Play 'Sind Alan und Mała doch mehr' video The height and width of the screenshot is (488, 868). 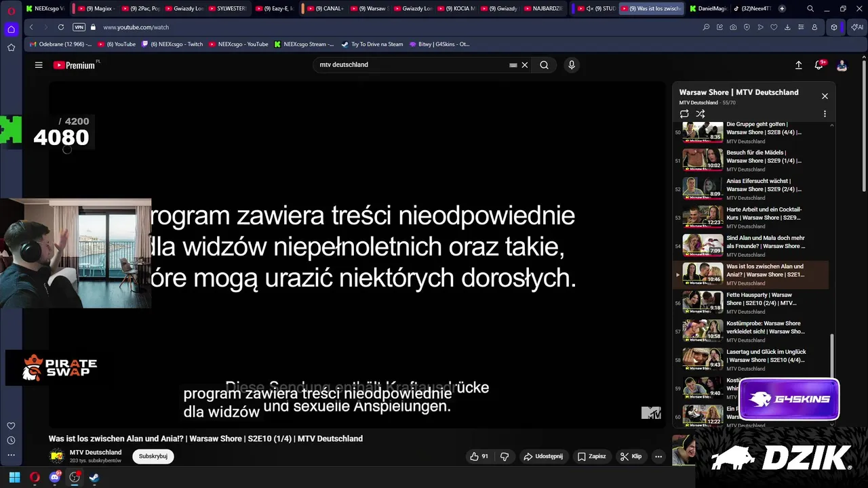(751, 246)
